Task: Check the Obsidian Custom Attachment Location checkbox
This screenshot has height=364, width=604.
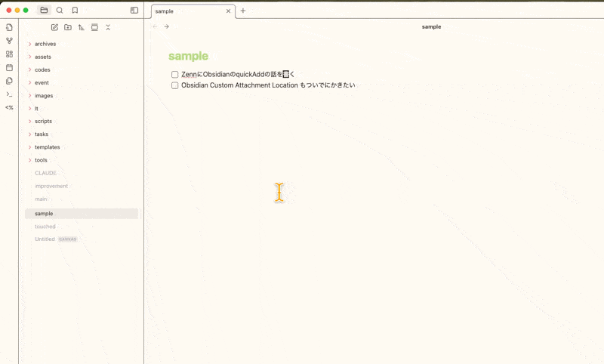Action: (x=175, y=85)
